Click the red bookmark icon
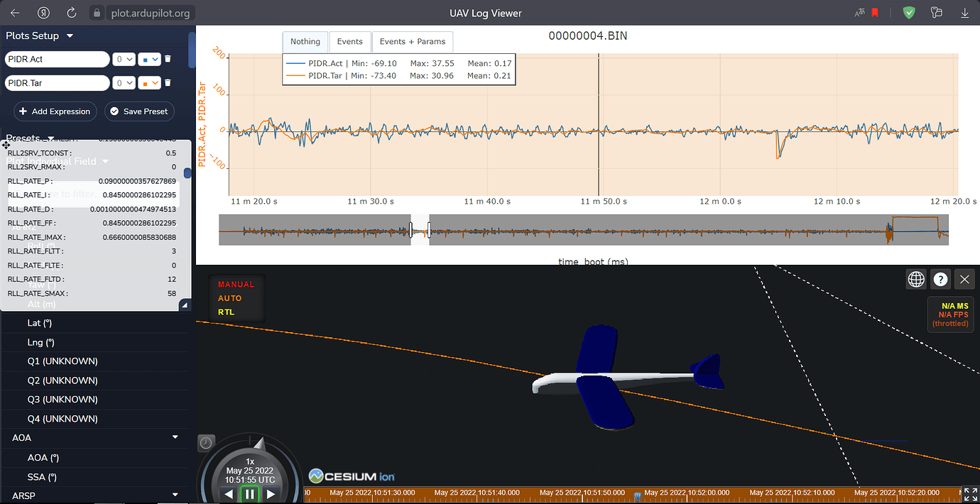The width and height of the screenshot is (980, 504). (876, 13)
